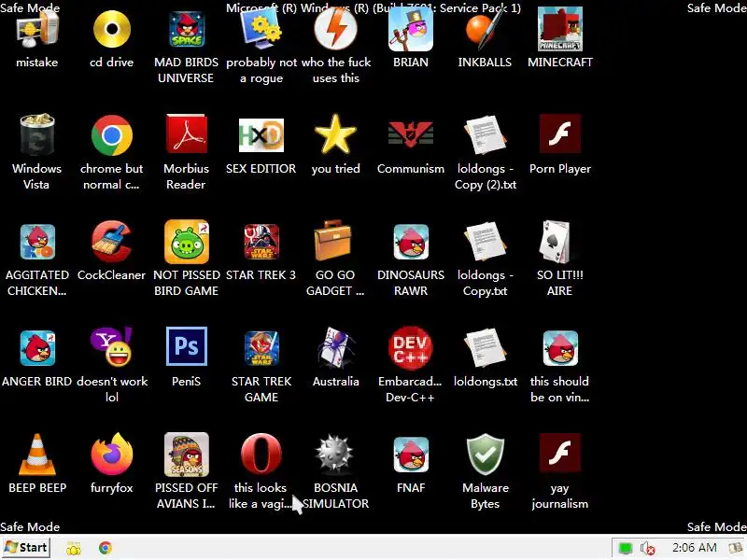
Task: Click PISSED OFF AVIANS Seasons icon
Action: point(186,455)
